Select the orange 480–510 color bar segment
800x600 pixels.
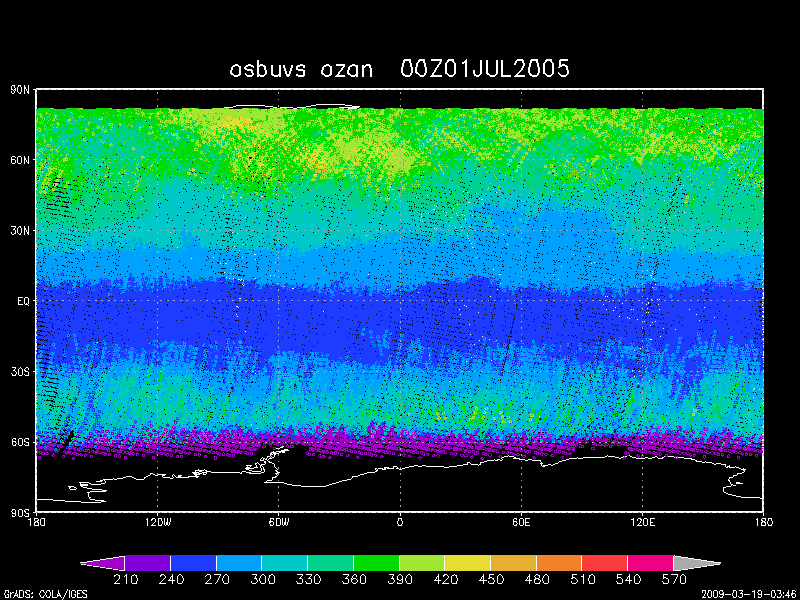[559, 563]
